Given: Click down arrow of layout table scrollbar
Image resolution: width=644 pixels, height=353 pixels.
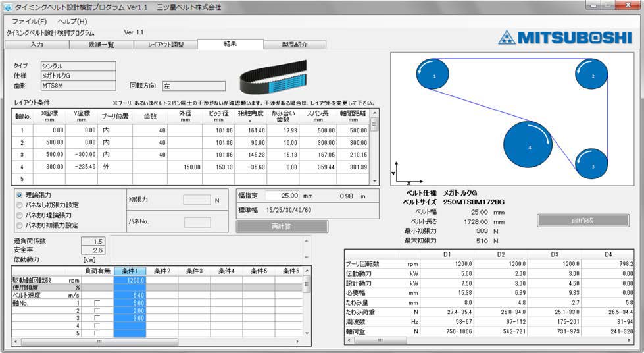Looking at the screenshot, I should pyautogui.click(x=374, y=181).
